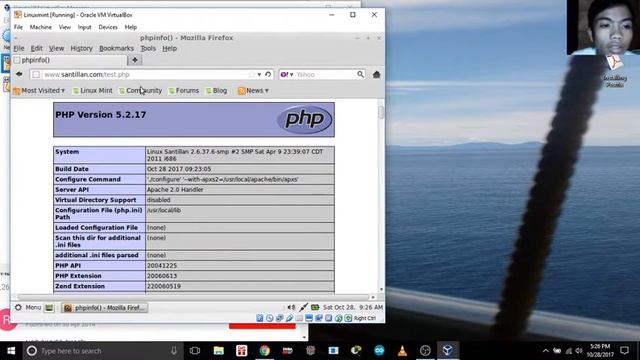The width and height of the screenshot is (640, 360).
Task: Click the Windows taskbar search box
Action: pos(102,351)
